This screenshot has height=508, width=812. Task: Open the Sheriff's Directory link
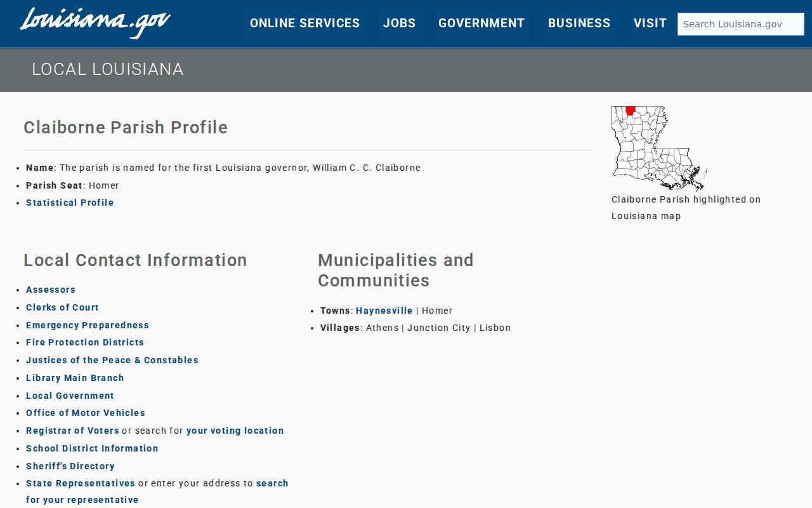click(70, 466)
